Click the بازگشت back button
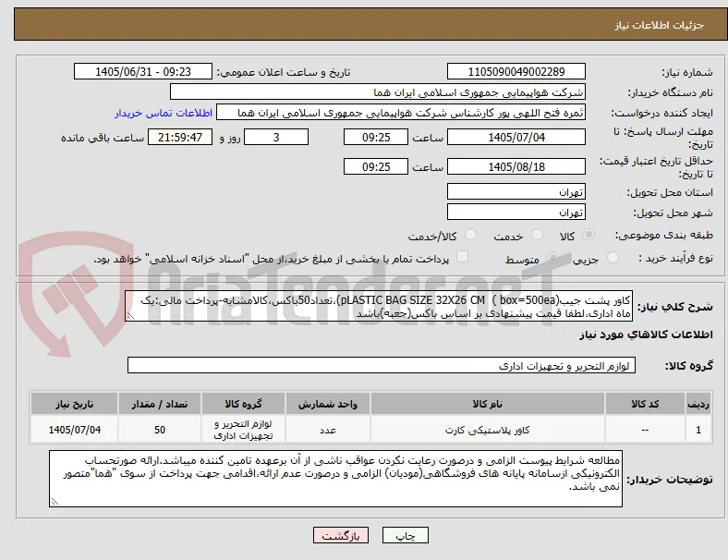The width and height of the screenshot is (728, 560). coord(341,535)
